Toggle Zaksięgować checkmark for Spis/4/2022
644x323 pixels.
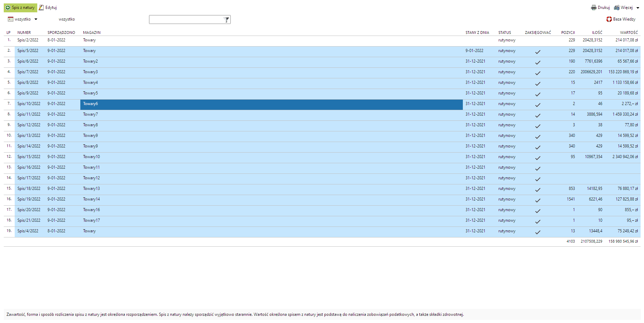[x=538, y=232]
